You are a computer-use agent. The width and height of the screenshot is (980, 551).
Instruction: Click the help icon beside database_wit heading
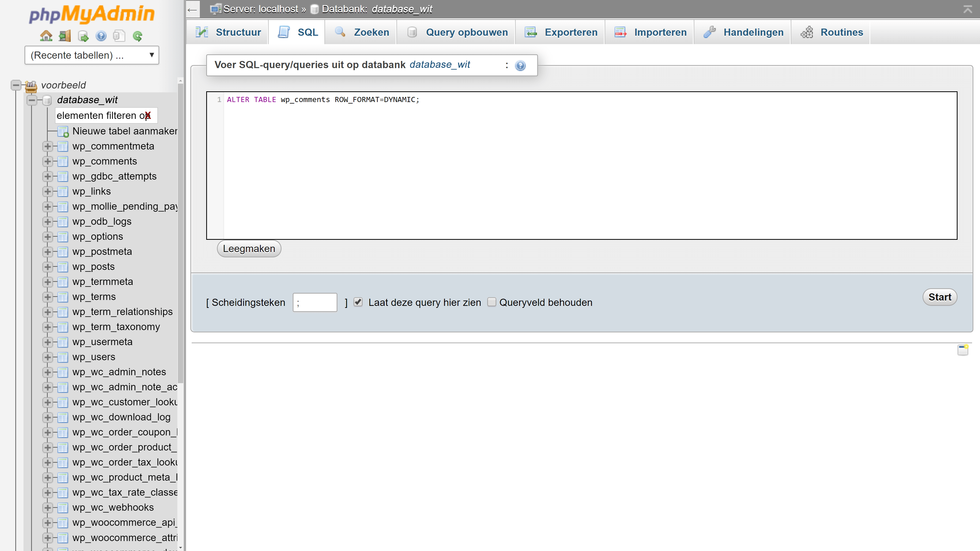(520, 65)
